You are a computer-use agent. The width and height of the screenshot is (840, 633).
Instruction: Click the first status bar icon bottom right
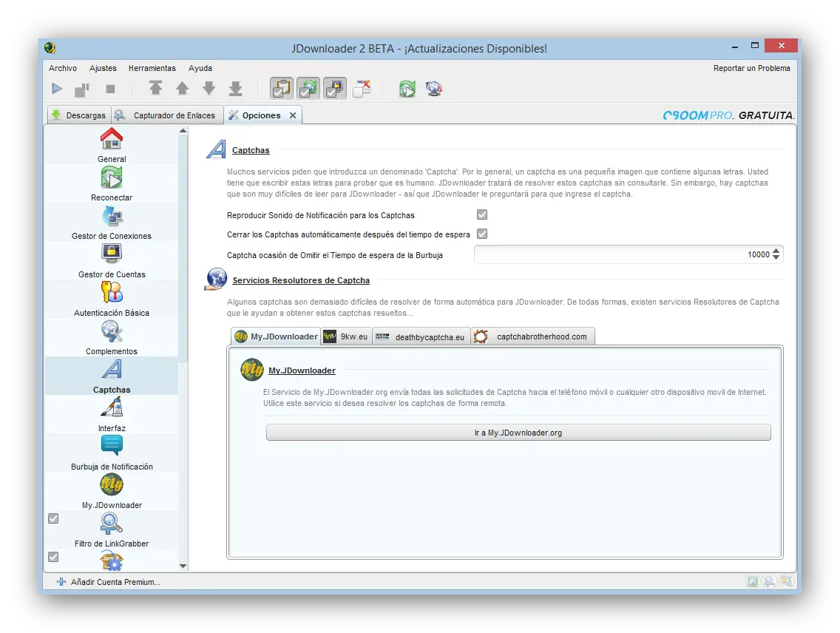pos(752,581)
